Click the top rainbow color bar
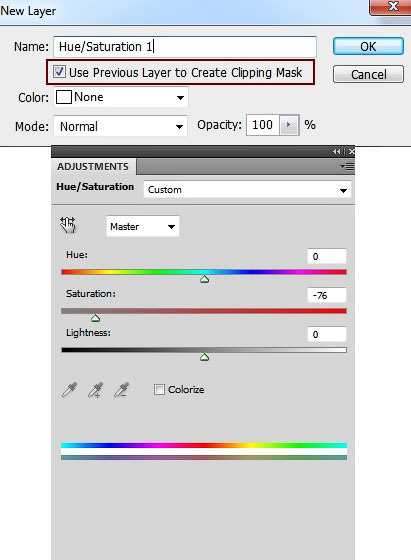The image size is (411, 560). pos(204,445)
